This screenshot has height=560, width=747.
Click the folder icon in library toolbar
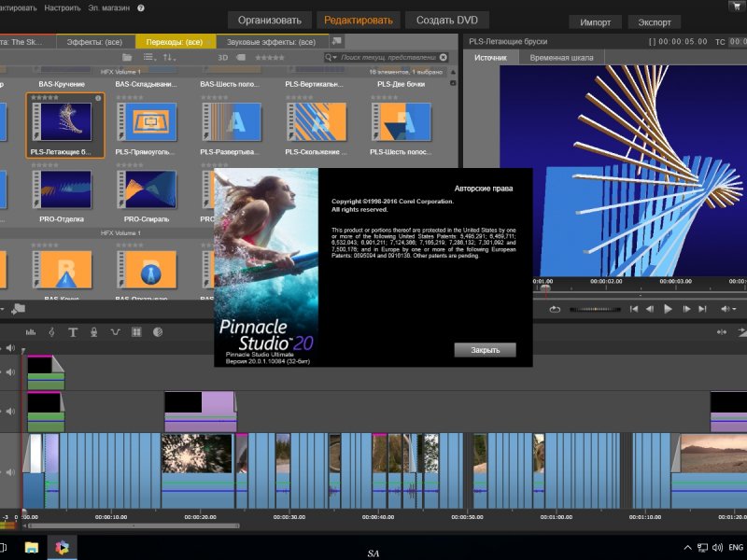(x=127, y=58)
